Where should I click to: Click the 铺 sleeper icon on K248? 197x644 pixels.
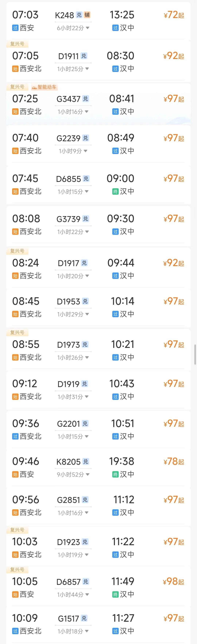point(87,15)
